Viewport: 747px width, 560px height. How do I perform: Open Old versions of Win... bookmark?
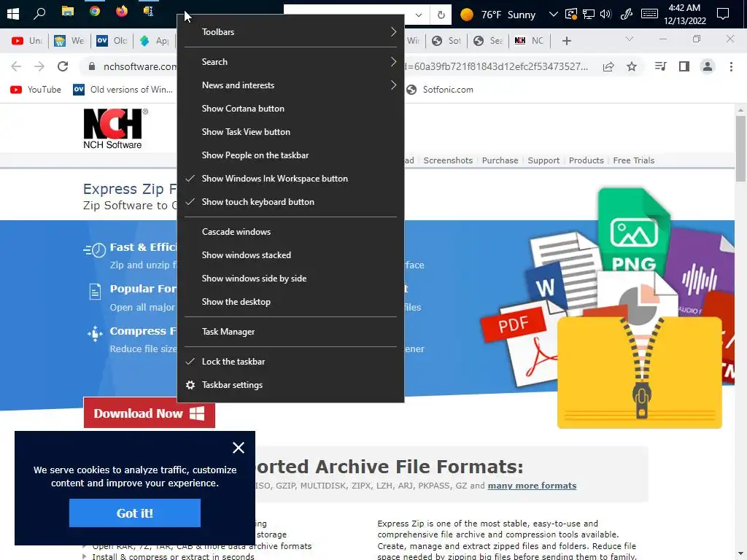click(x=123, y=90)
